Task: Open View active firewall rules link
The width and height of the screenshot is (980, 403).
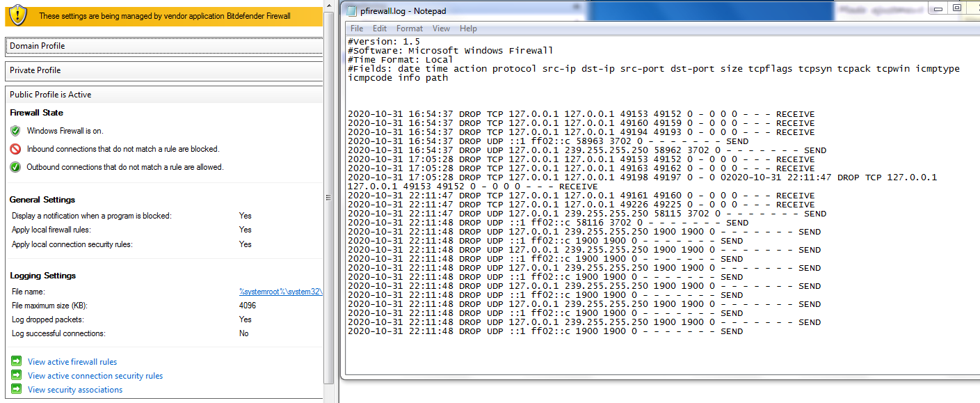Action: pyautogui.click(x=72, y=362)
